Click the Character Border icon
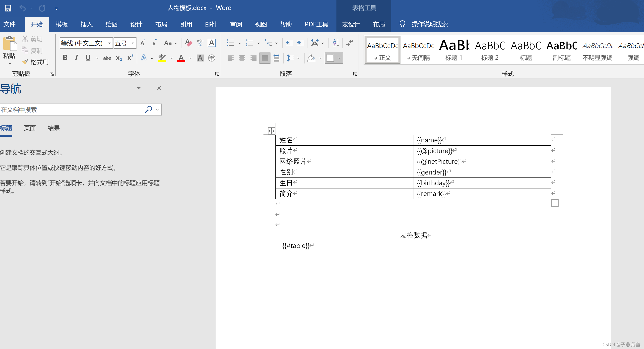The image size is (644, 349). point(212,43)
